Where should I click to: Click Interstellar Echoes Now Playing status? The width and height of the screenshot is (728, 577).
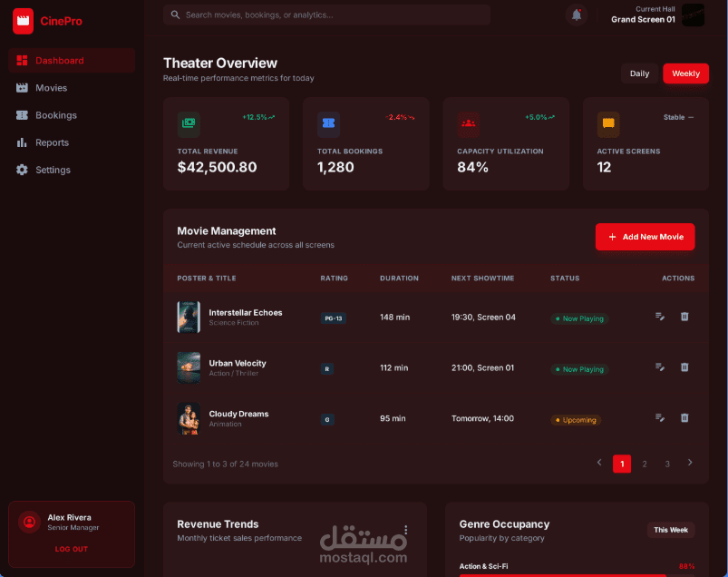tap(579, 318)
